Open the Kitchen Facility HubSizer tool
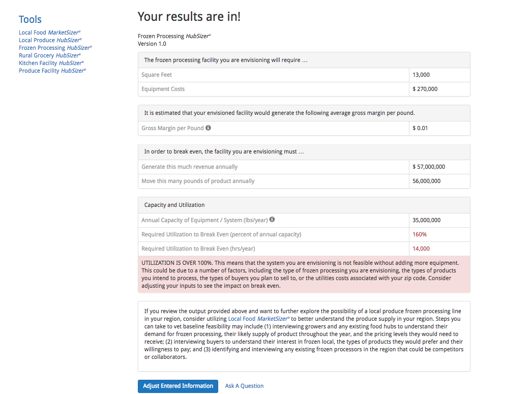 (x=51, y=63)
